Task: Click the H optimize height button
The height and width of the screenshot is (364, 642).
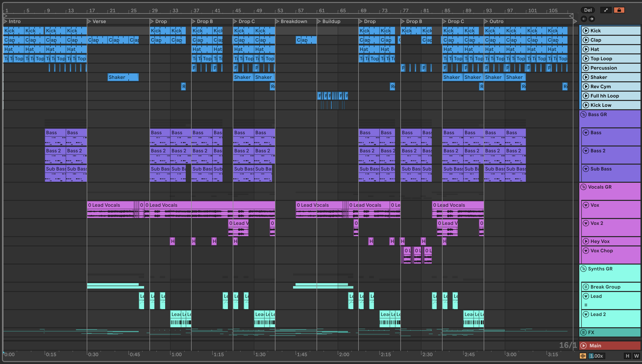Action: (627, 356)
